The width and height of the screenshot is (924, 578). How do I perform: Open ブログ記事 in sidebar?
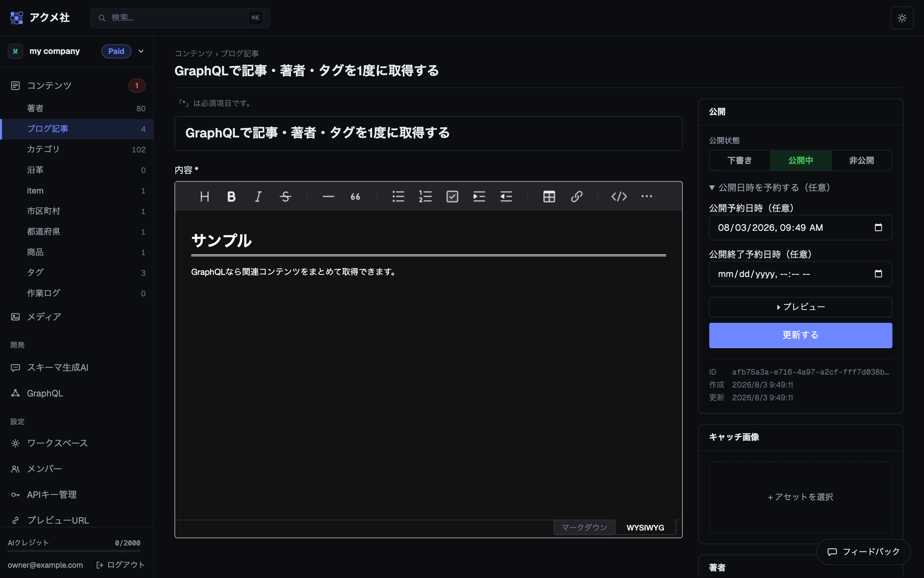click(x=77, y=129)
